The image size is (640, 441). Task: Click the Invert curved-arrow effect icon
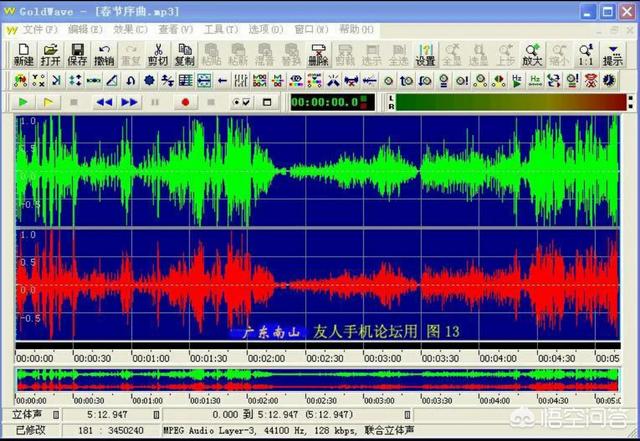131,80
